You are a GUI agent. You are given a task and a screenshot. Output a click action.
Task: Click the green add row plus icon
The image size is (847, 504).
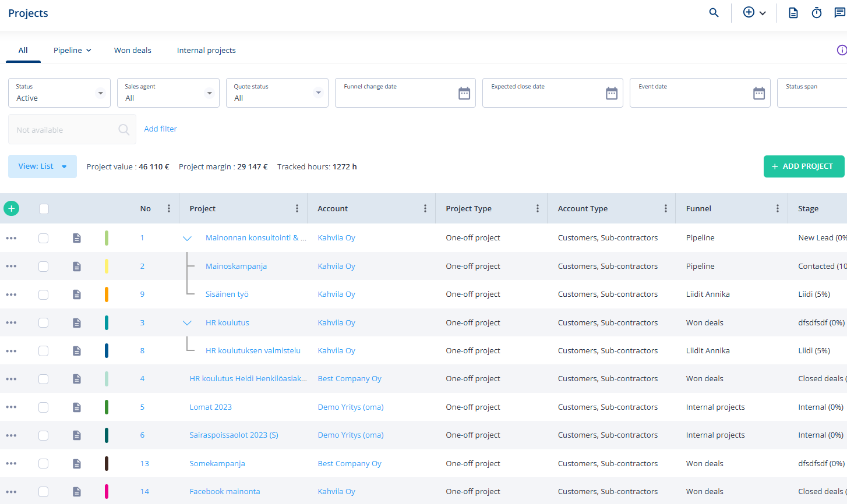click(11, 208)
